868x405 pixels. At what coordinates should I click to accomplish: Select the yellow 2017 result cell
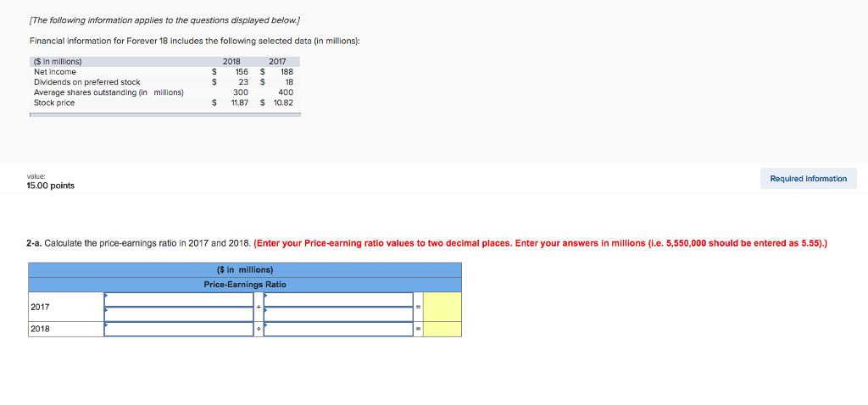[442, 307]
